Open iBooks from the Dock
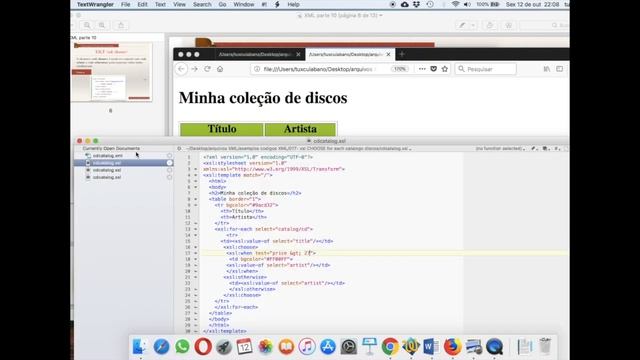Screen dimensions: 640x360 click(286, 347)
